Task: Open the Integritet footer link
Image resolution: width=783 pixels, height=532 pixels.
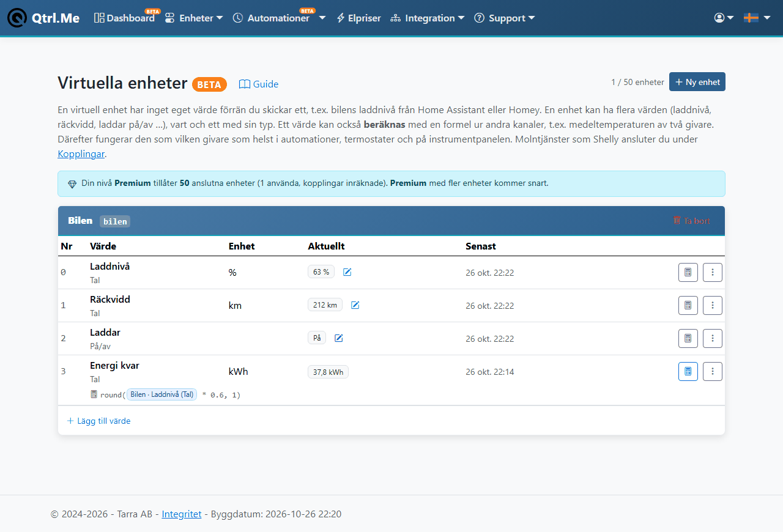Action: click(x=182, y=514)
